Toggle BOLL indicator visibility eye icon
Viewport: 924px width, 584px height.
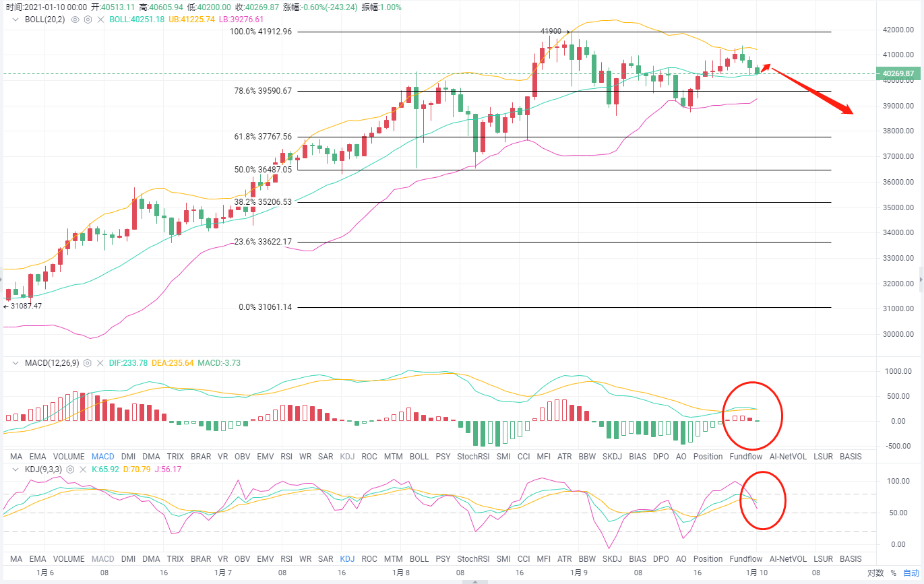(x=74, y=20)
